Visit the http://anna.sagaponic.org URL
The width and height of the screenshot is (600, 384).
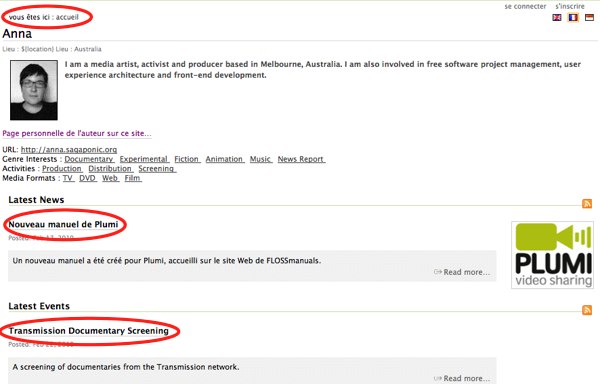pos(69,150)
